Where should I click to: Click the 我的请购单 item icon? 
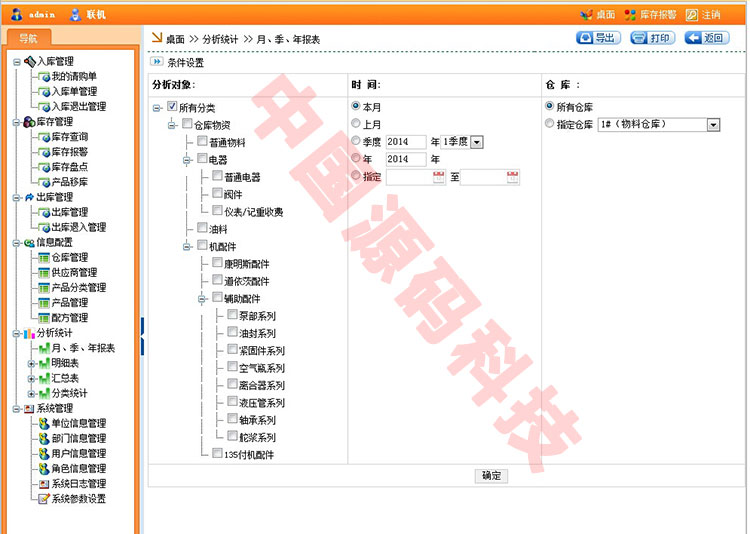44,77
